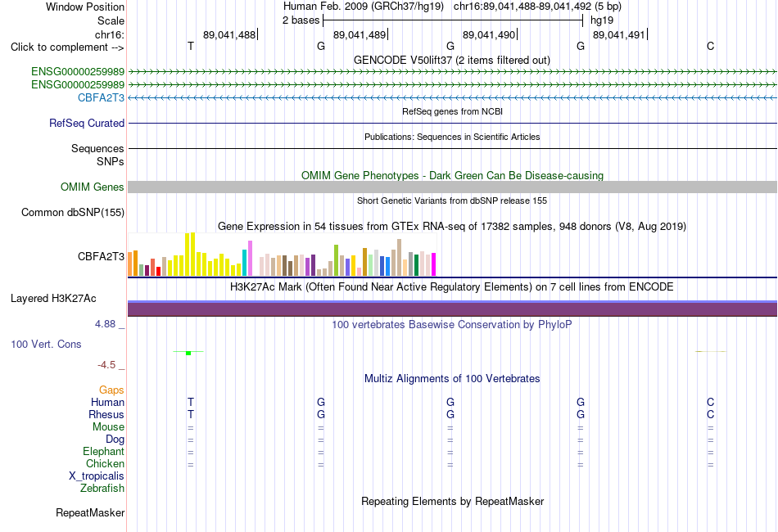778x532 pixels.
Task: Click the blue CBFA2T3 GENCODE gene label
Action: (102, 97)
